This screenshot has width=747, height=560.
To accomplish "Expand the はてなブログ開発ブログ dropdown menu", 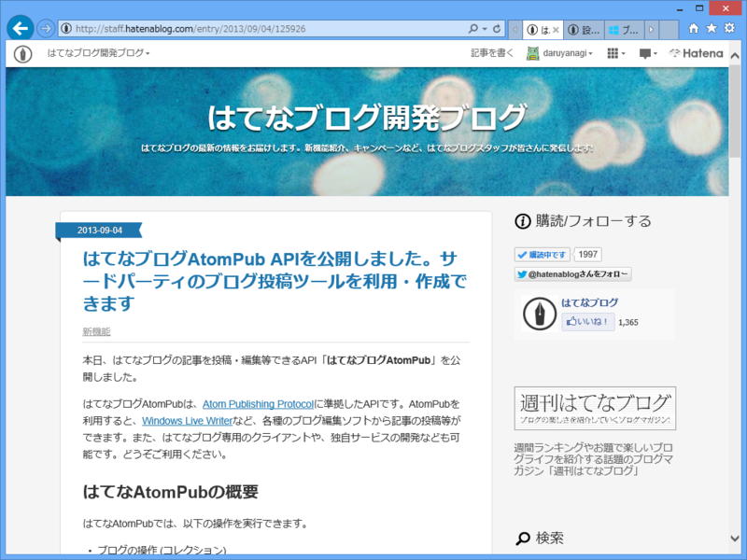I will pos(99,53).
